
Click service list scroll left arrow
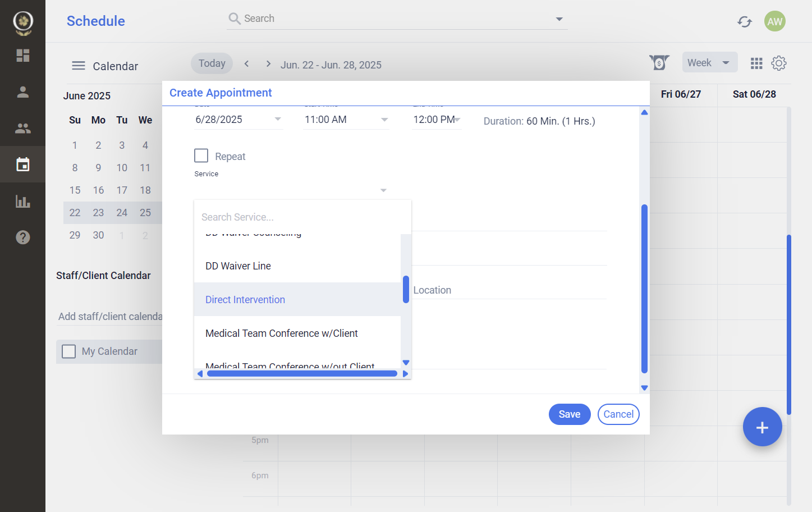200,374
